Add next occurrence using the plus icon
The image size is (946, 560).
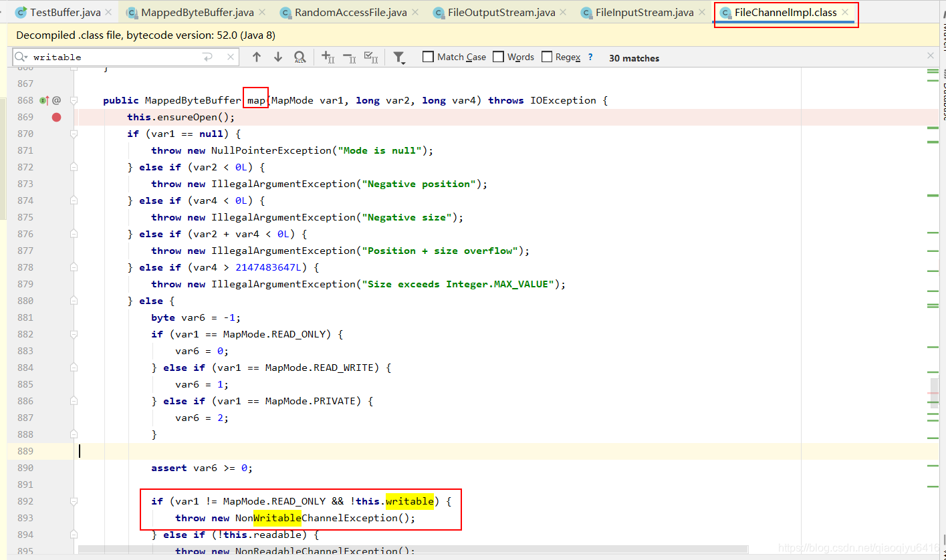327,57
